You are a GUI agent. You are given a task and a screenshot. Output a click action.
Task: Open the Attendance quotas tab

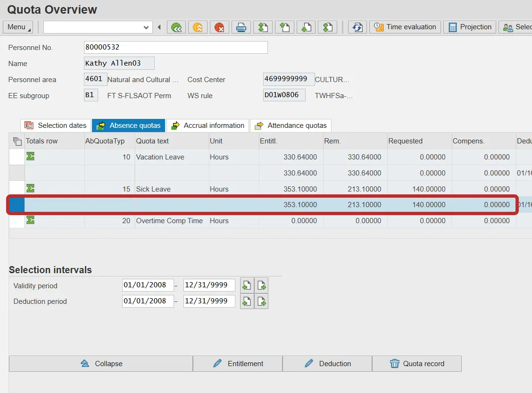click(291, 125)
